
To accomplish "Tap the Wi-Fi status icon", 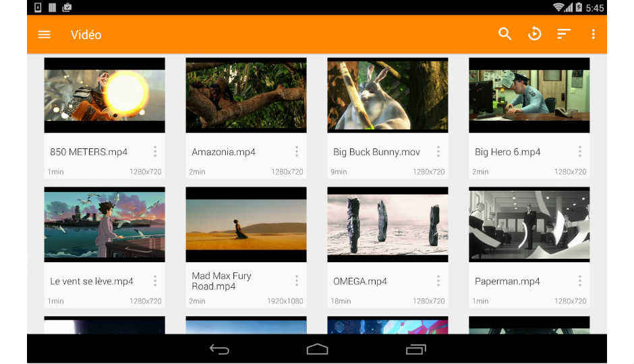I will point(558,7).
